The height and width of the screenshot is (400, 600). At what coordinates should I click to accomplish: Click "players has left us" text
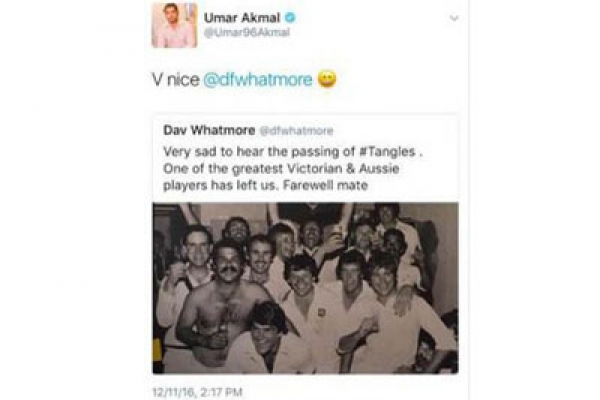[222, 186]
